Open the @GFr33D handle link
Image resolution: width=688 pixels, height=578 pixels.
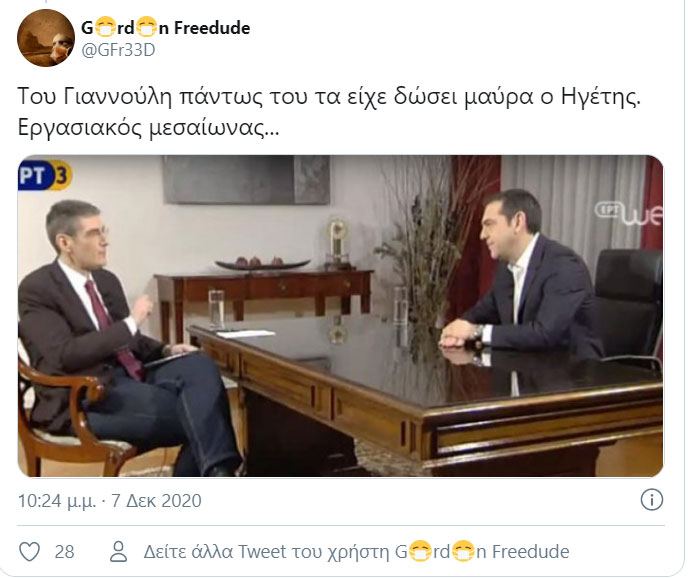[x=118, y=50]
